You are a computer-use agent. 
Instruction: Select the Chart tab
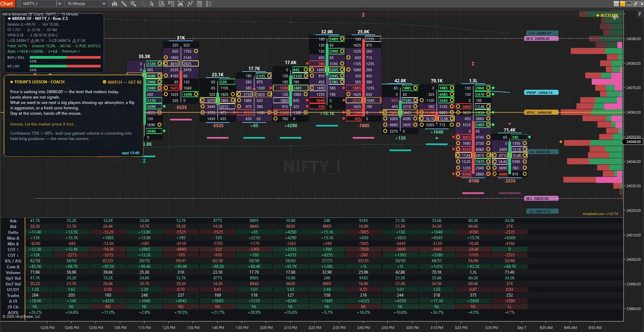[x=7, y=4]
